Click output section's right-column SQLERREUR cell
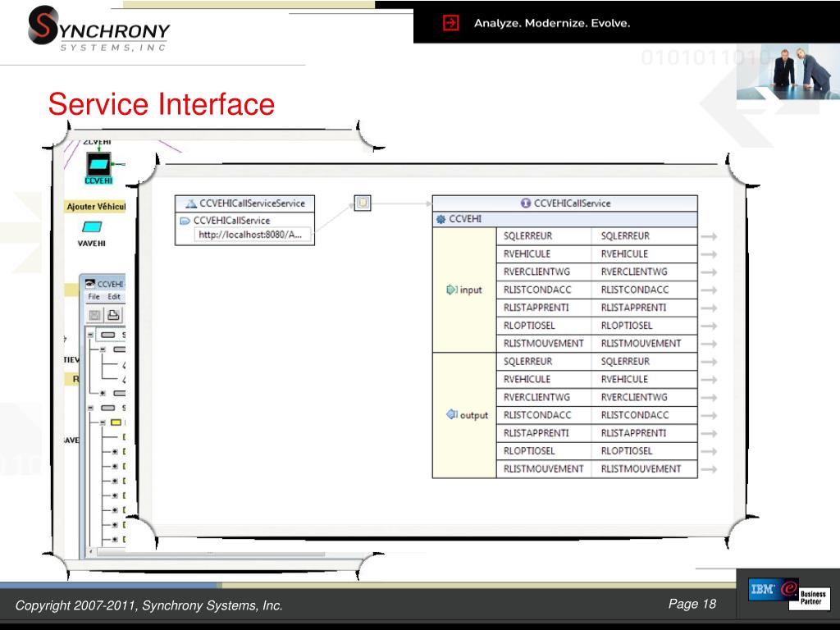Viewport: 840px width, 630px height. [x=644, y=361]
